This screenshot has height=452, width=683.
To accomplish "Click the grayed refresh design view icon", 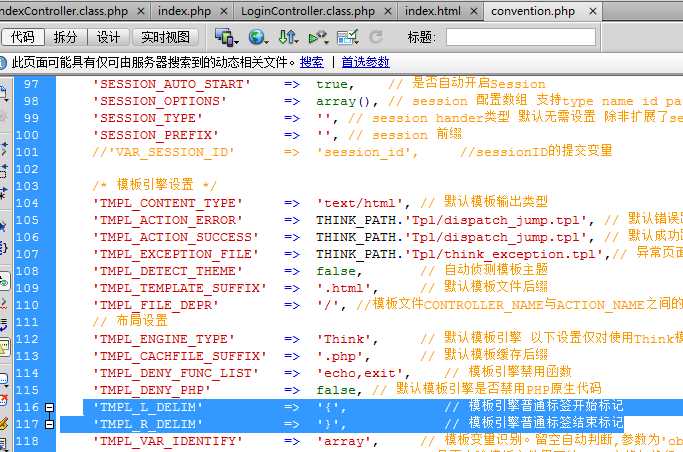I will click(376, 37).
